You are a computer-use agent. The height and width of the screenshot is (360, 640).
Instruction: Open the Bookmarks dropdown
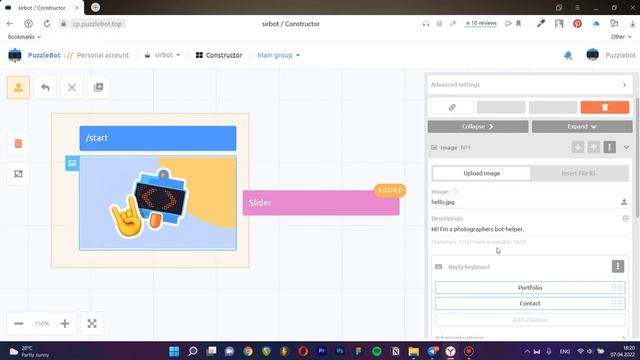(x=24, y=37)
